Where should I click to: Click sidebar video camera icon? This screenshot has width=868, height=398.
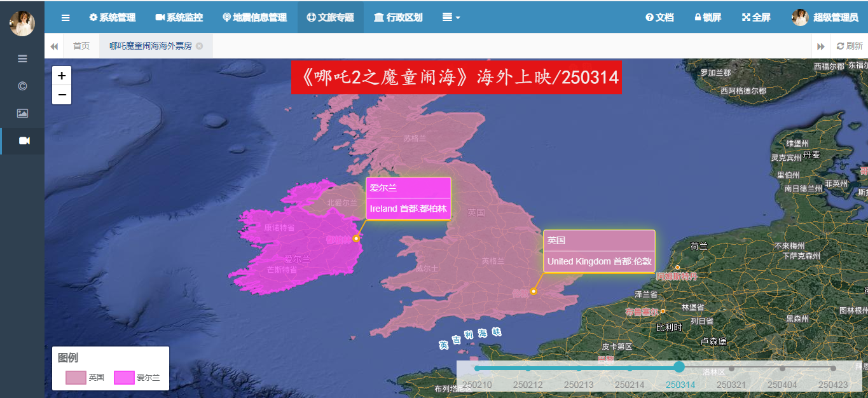tap(24, 141)
